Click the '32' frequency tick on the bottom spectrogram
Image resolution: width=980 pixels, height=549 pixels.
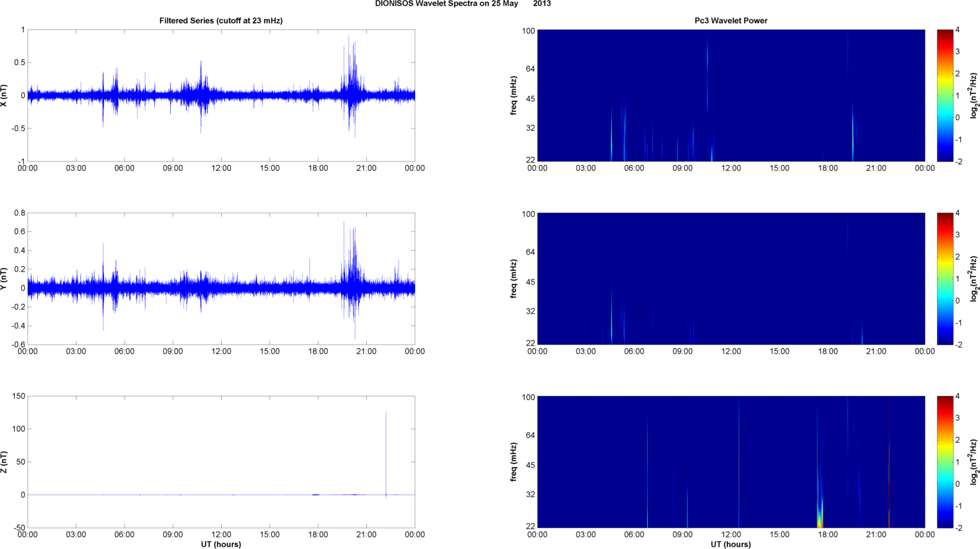[x=530, y=494]
